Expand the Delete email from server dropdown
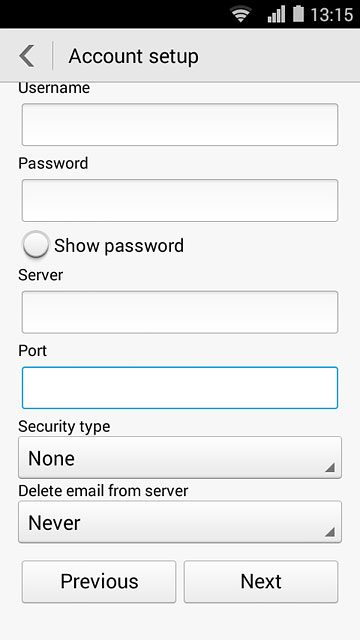The height and width of the screenshot is (640, 360). click(180, 522)
